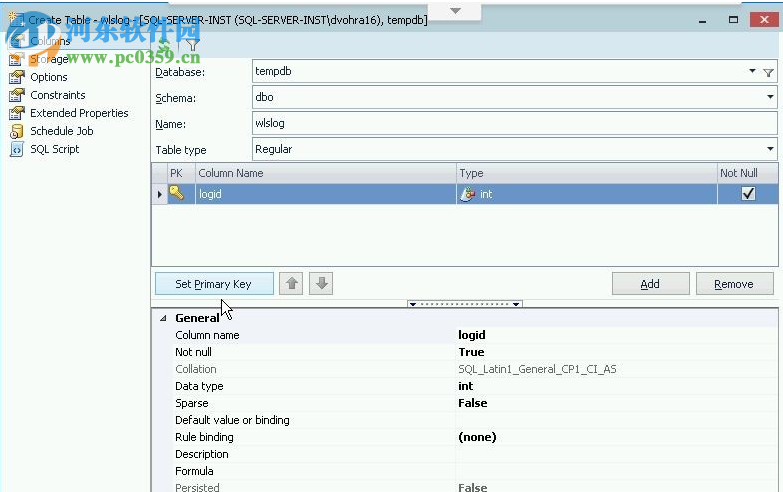Click the Type column header
This screenshot has width=783, height=492.
coord(587,173)
